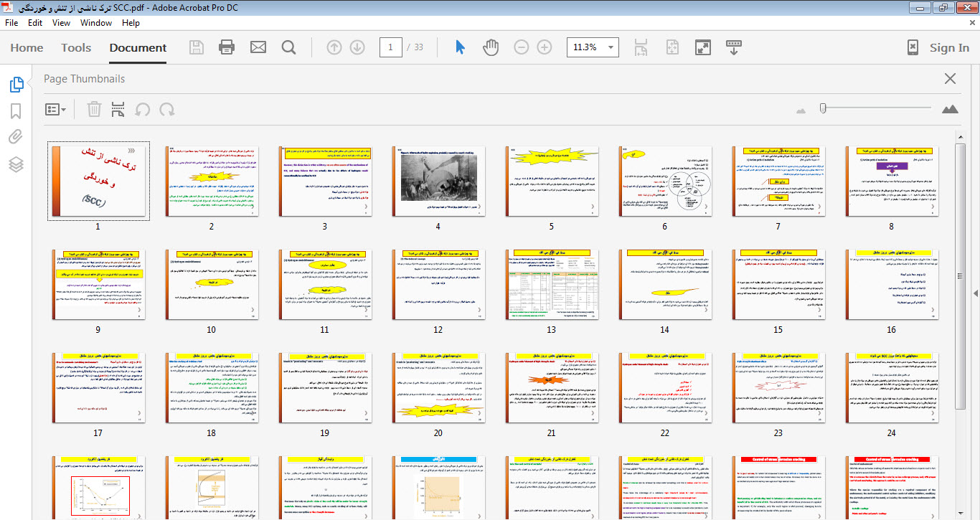Switch to the Document tab
The width and height of the screenshot is (980, 520).
pos(138,47)
